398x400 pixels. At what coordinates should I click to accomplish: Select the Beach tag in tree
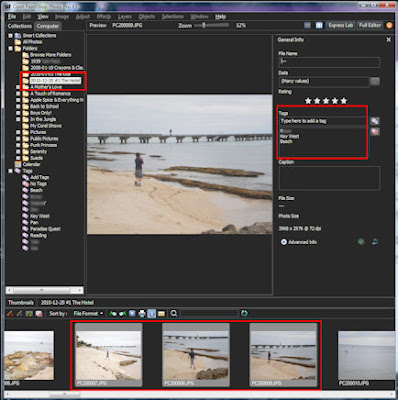[x=36, y=190]
